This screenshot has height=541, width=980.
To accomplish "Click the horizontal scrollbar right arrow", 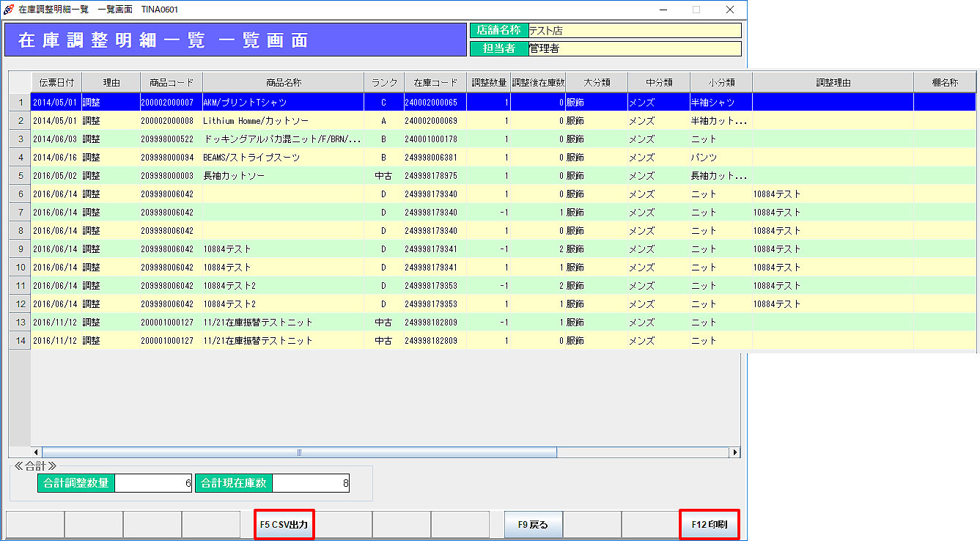I will (x=734, y=452).
